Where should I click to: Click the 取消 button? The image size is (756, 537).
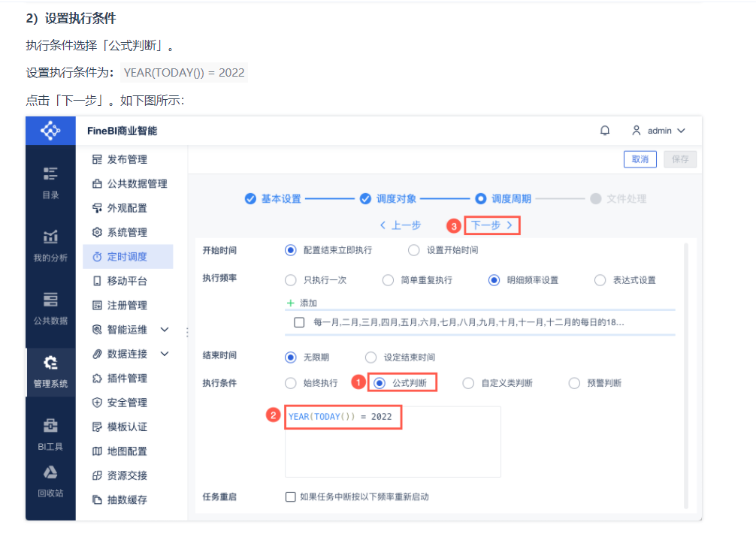[640, 159]
